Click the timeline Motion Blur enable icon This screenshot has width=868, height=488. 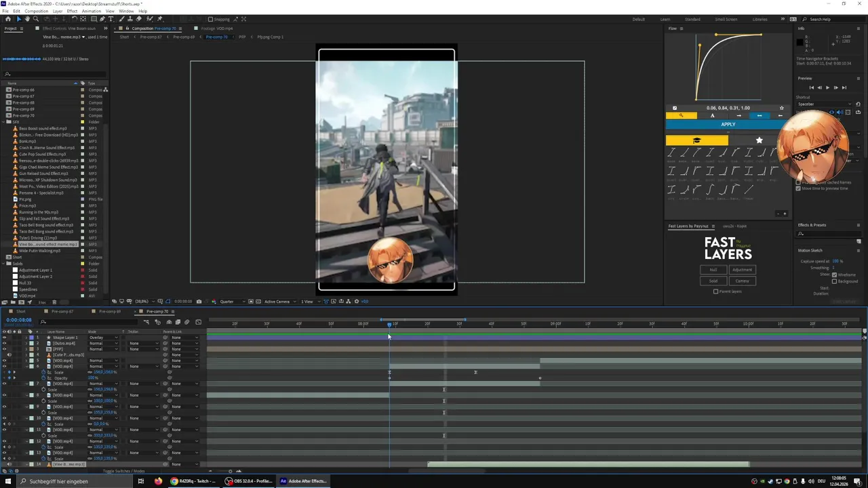[186, 322]
